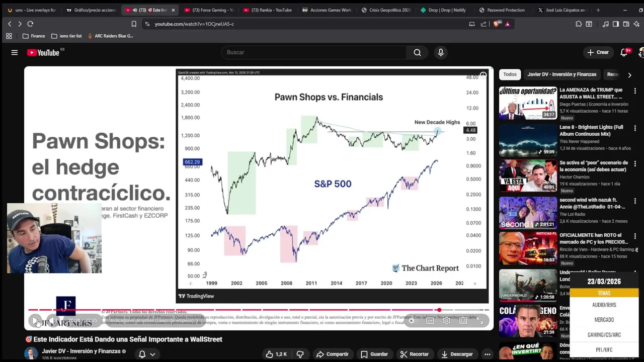
Task: Switch to Force Gaming browser tab
Action: pyautogui.click(x=209, y=10)
